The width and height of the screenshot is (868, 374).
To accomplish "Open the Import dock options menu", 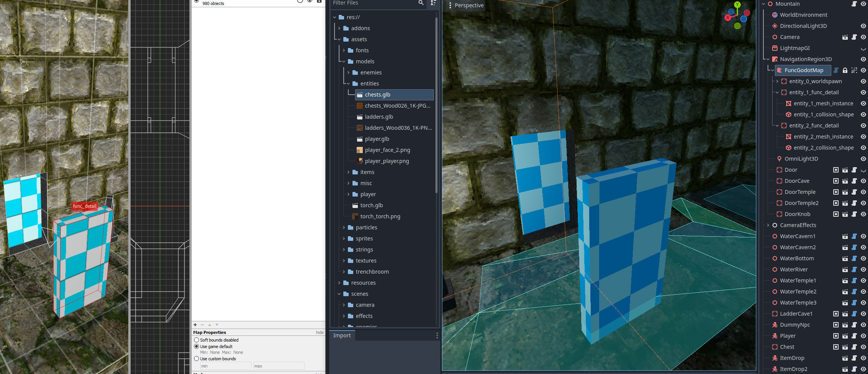I will click(x=437, y=335).
